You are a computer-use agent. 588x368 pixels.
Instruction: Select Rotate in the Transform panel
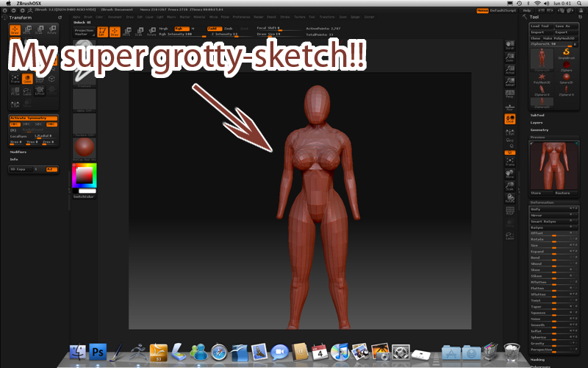(x=51, y=30)
